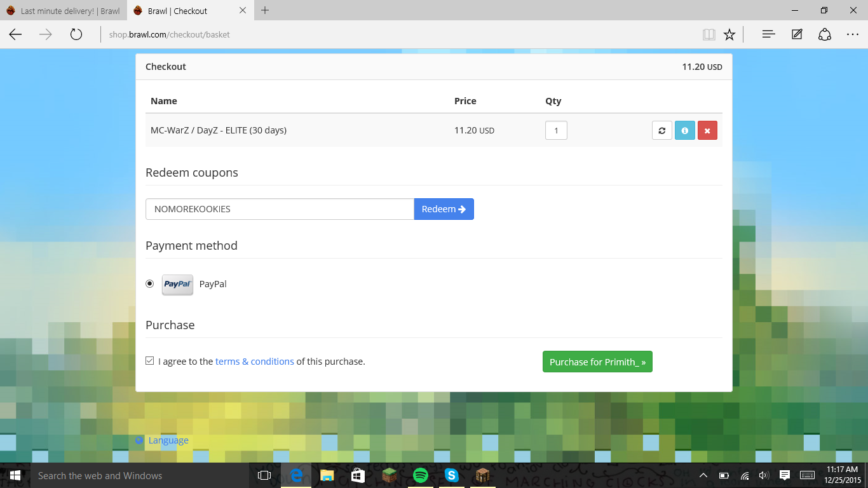The image size is (868, 488).
Task: Click the Redeem coupon button
Action: point(444,209)
